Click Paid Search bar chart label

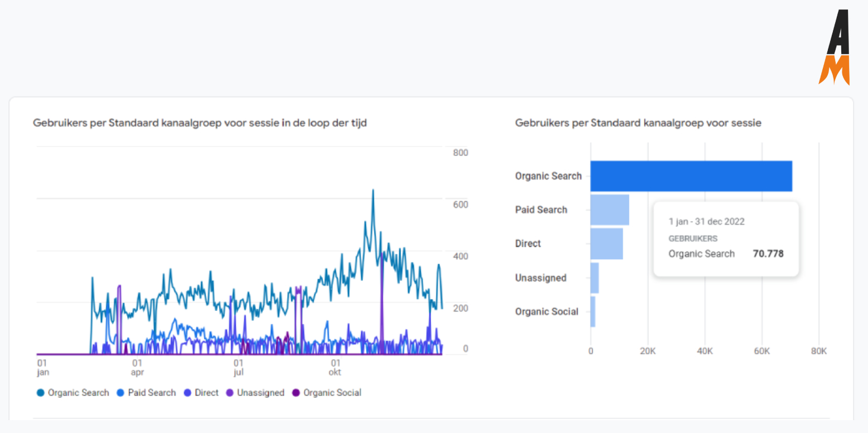541,210
